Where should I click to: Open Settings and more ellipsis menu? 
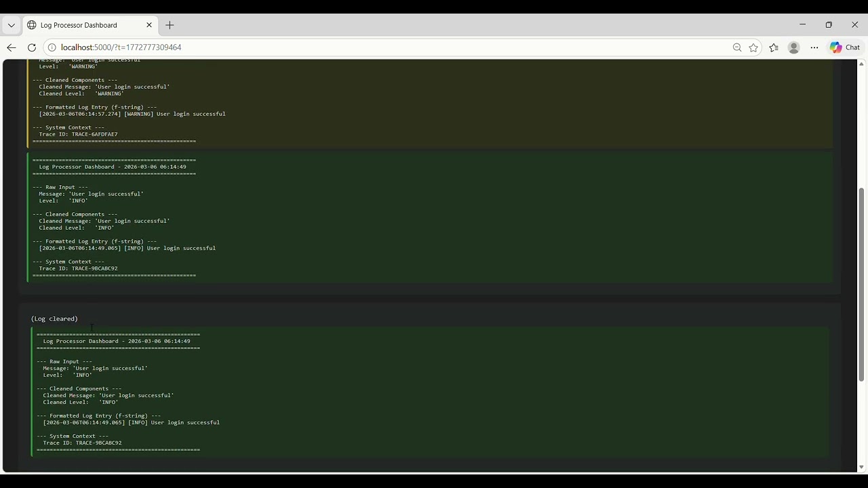[x=814, y=47]
